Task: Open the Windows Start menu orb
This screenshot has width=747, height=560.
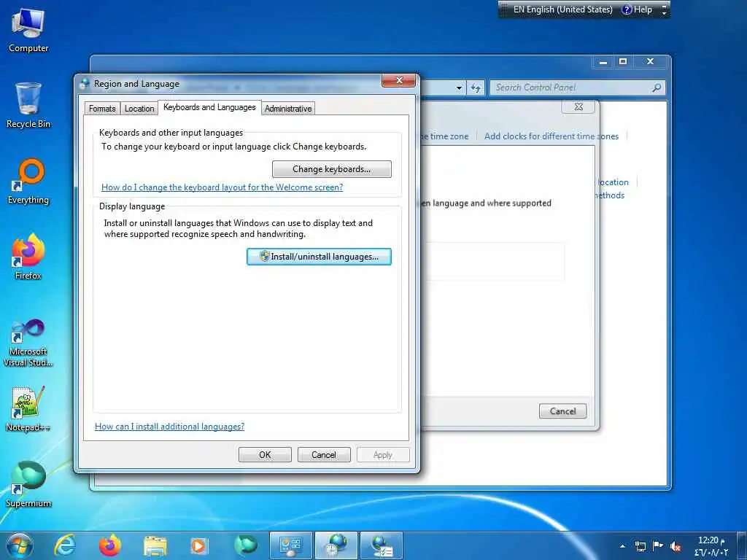Action: pyautogui.click(x=20, y=545)
